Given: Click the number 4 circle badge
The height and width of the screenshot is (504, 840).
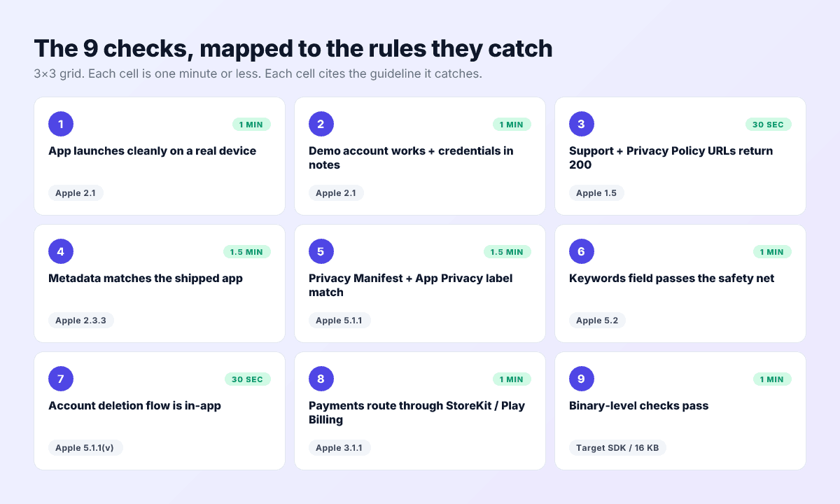Looking at the screenshot, I should click(x=61, y=251).
